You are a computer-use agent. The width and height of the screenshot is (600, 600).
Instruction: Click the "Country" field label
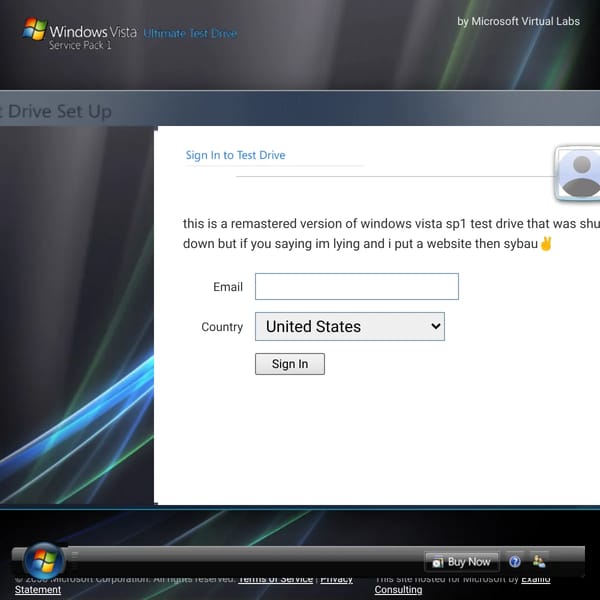pyautogui.click(x=222, y=327)
